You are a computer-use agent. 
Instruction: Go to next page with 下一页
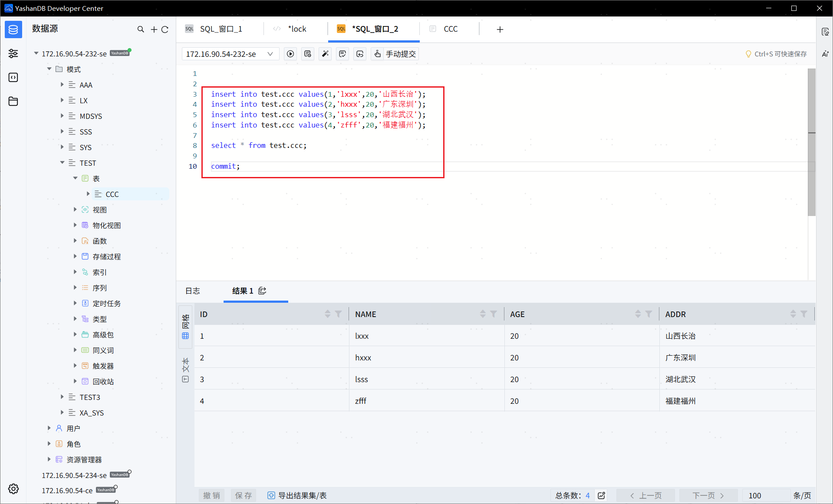(x=708, y=495)
